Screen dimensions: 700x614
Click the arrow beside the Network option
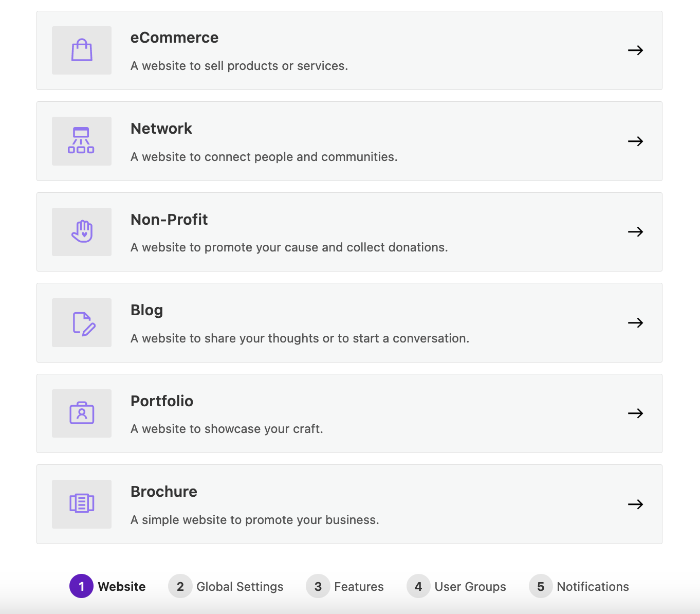pyautogui.click(x=636, y=141)
